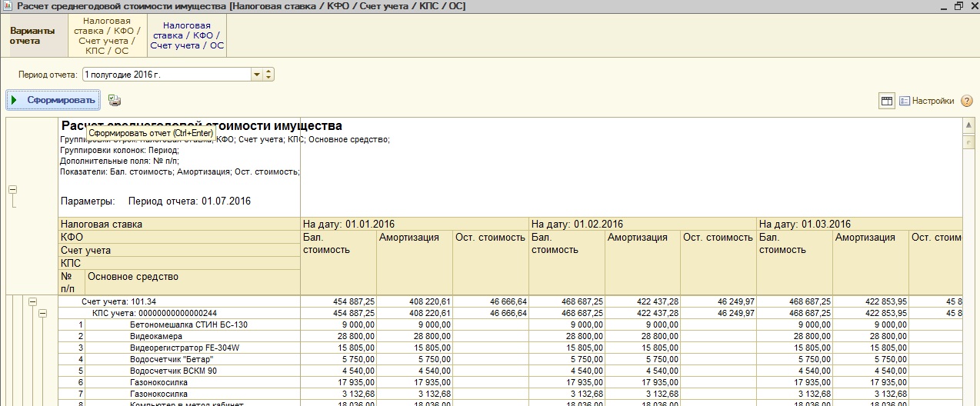This screenshot has height=406, width=980.
Task: Click the vertical scrollbar up arrow
Action: click(x=968, y=125)
